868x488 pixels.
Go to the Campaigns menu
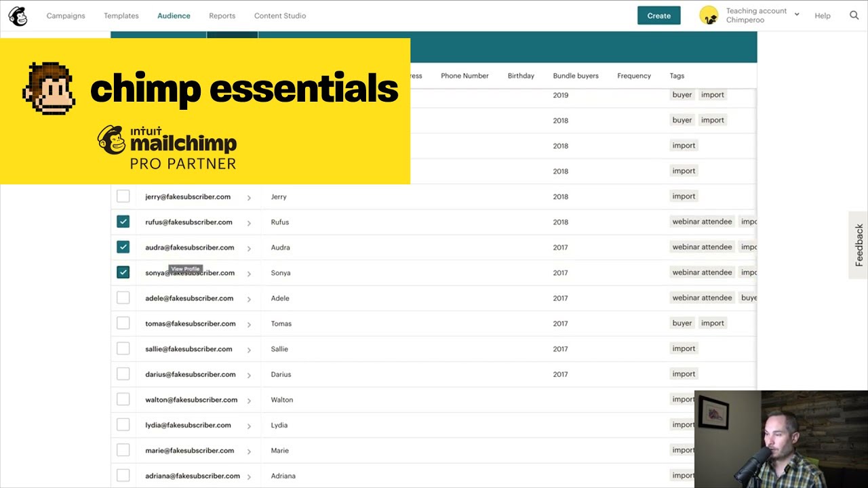pyautogui.click(x=66, y=16)
